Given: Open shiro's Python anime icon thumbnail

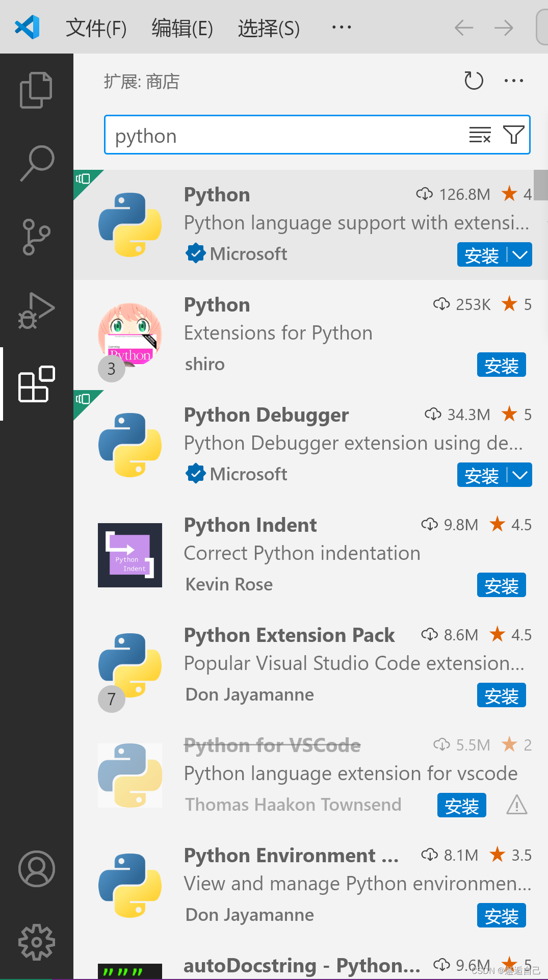Looking at the screenshot, I should [x=130, y=334].
